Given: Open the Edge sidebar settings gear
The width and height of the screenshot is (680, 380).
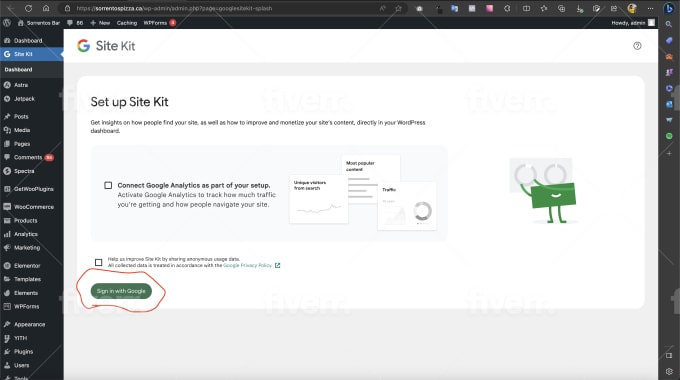Looking at the screenshot, I should pos(669,371).
